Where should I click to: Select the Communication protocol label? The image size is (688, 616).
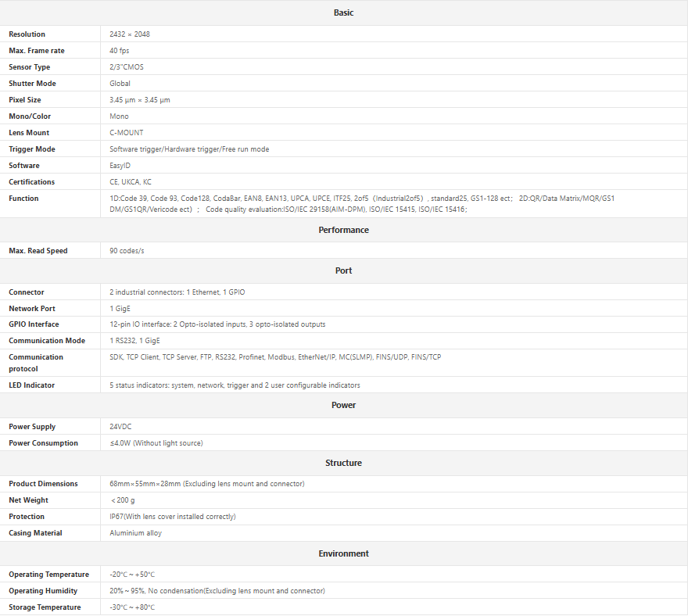coord(36,363)
